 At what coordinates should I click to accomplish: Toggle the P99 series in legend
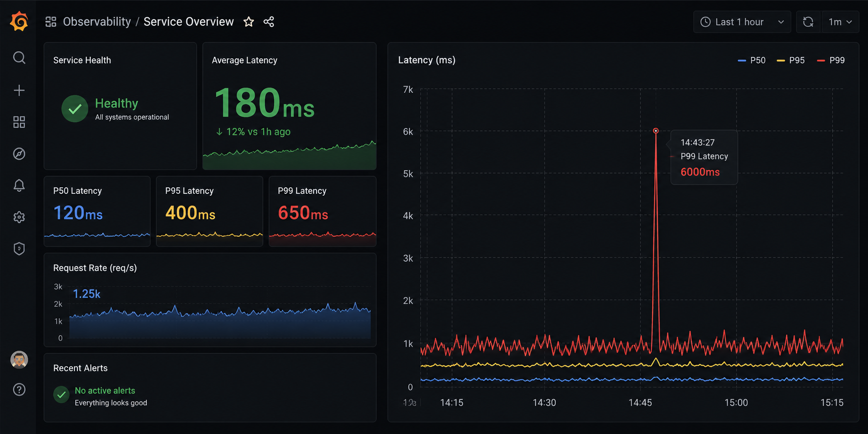click(x=831, y=60)
